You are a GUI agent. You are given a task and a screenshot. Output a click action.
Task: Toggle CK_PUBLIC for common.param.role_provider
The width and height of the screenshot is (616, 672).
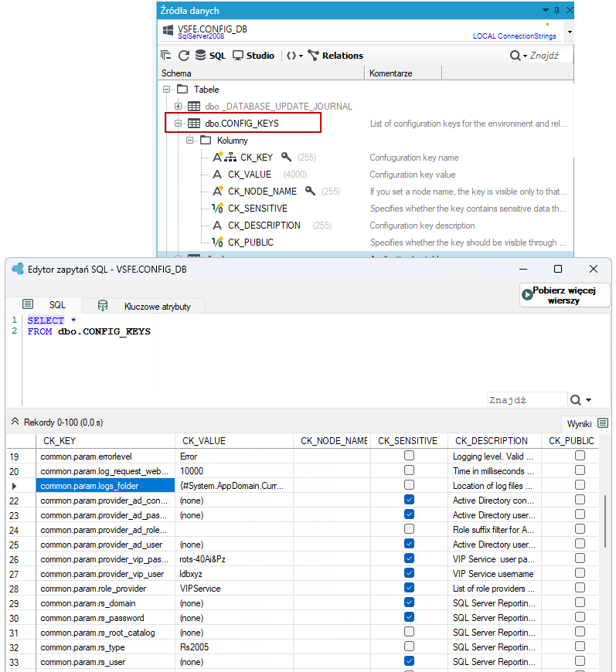(x=580, y=588)
